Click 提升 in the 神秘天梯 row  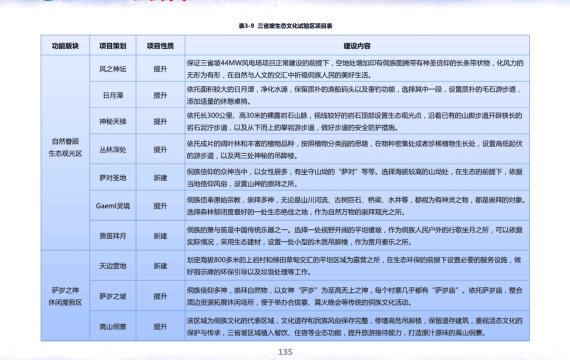tap(160, 121)
